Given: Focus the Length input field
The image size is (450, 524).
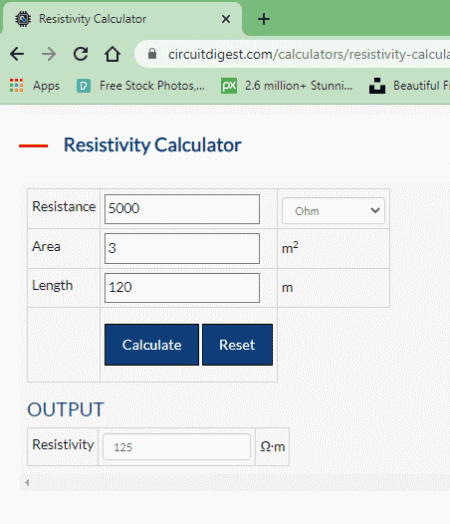Looking at the screenshot, I should point(182,288).
